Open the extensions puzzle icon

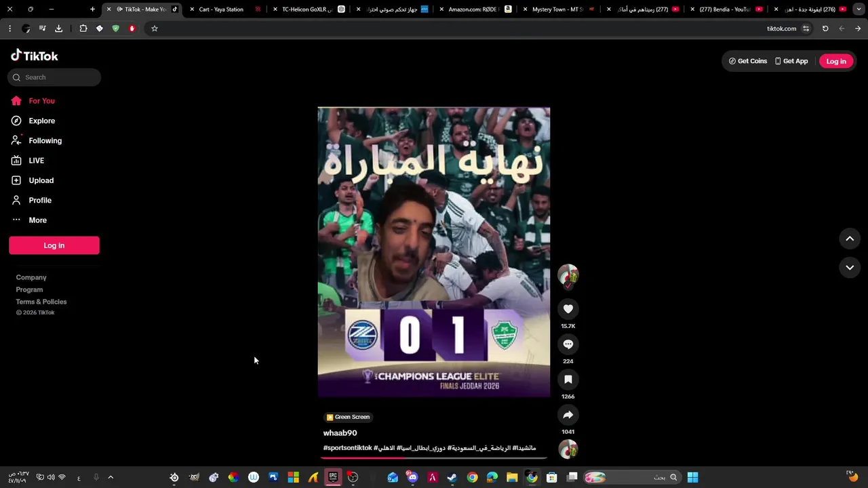[83, 28]
